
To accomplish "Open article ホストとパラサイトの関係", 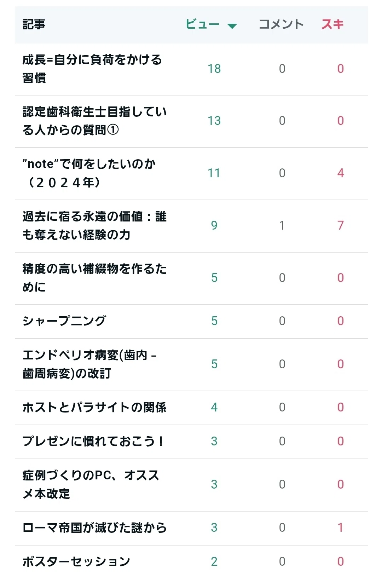I will [x=94, y=407].
